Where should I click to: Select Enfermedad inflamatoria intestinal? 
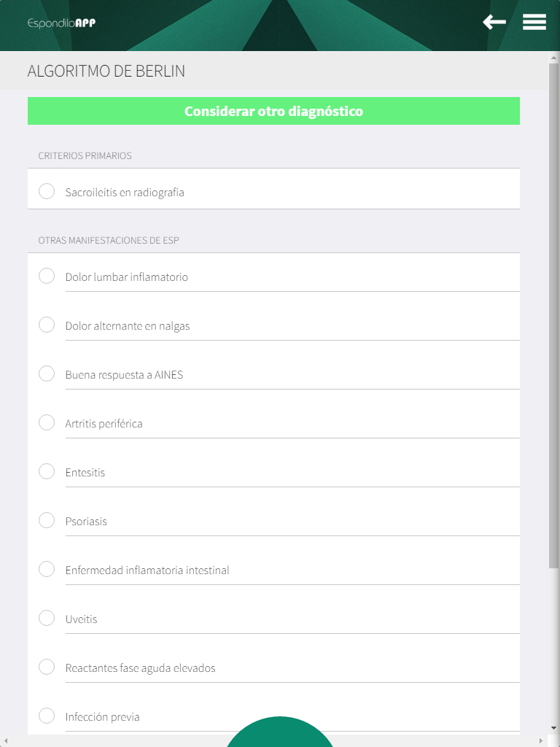(x=47, y=569)
